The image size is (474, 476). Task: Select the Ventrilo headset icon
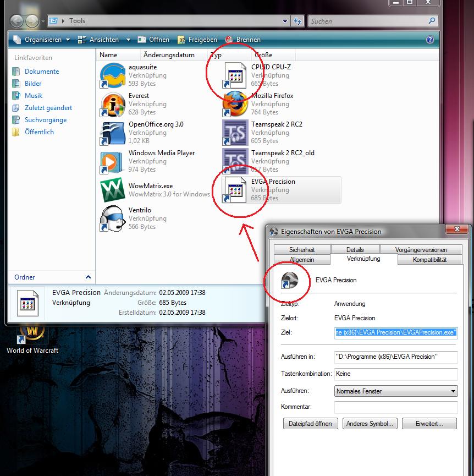point(113,218)
